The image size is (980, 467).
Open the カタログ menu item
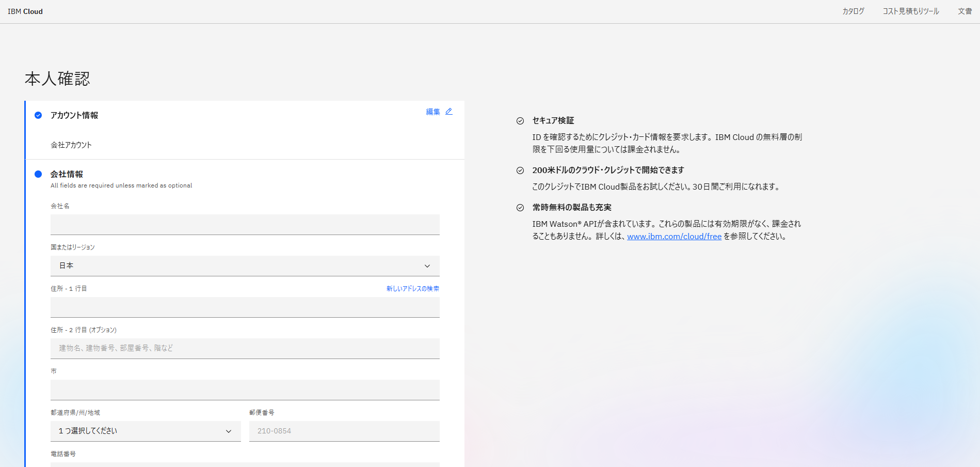click(x=853, y=11)
